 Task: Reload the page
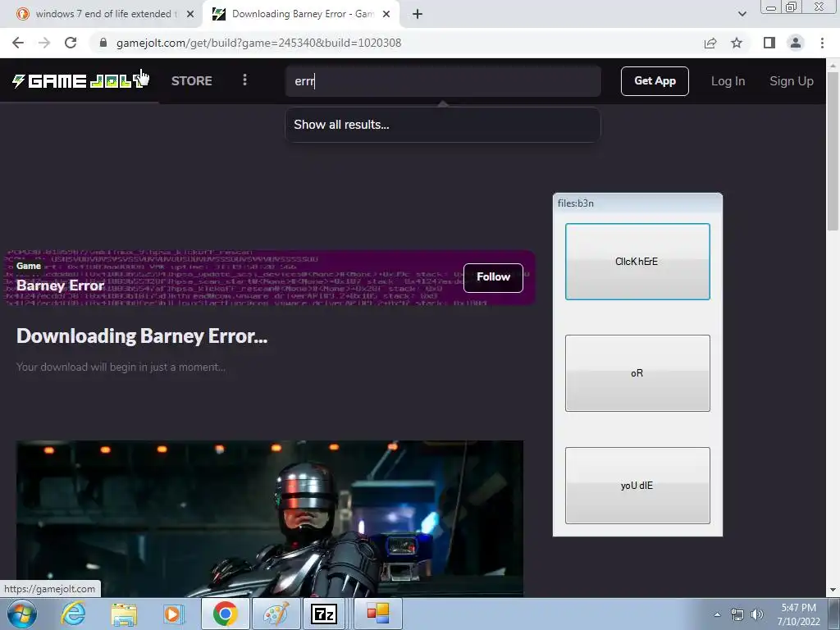tap(71, 43)
